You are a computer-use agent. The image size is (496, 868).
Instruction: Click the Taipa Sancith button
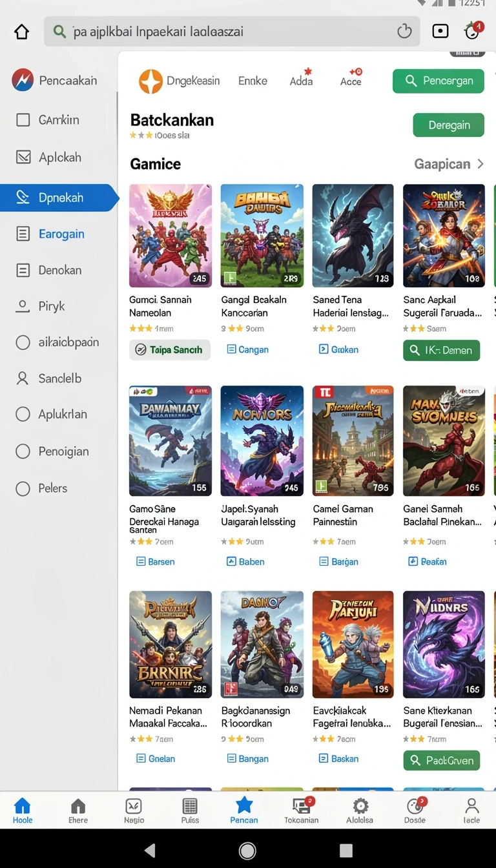pyautogui.click(x=170, y=349)
